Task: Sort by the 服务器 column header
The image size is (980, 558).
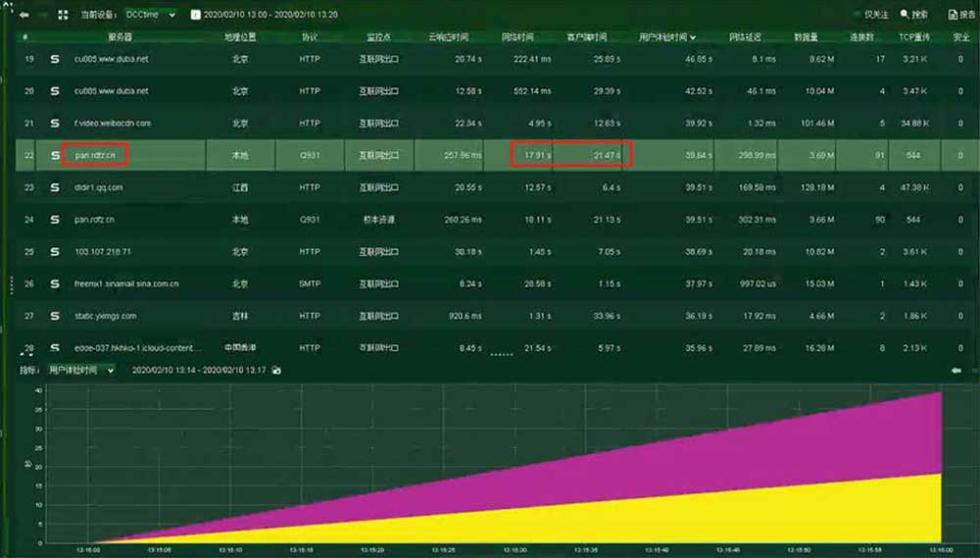Action: pyautogui.click(x=120, y=37)
